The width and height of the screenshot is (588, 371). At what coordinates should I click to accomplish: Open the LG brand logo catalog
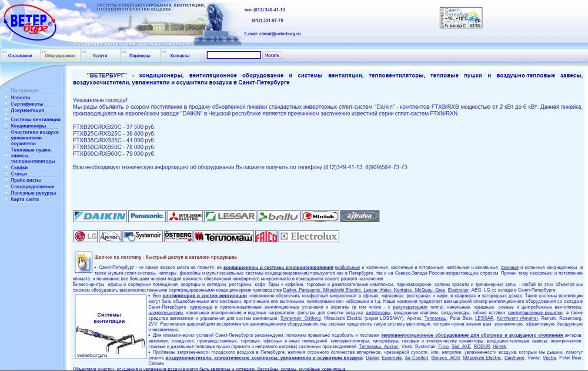pos(85,236)
